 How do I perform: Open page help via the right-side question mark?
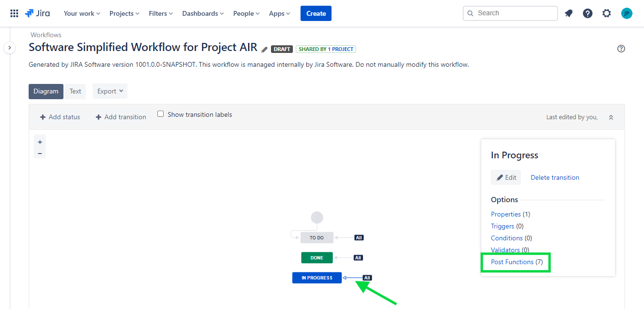[621, 49]
